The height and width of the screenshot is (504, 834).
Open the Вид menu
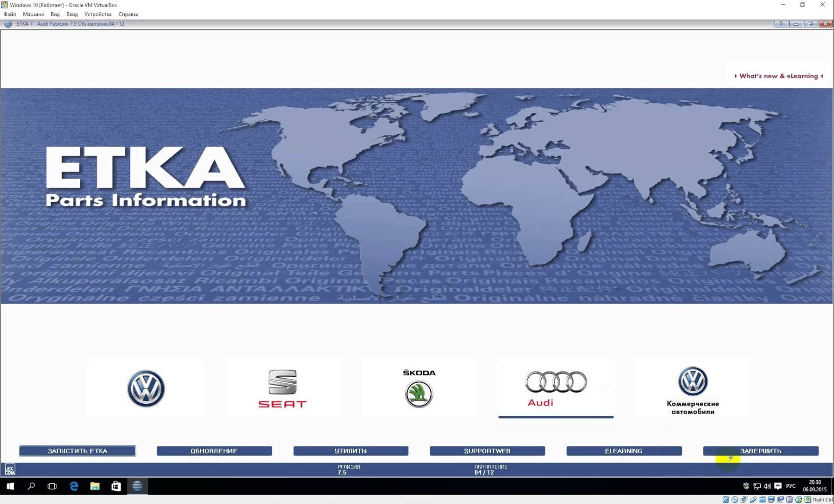click(55, 14)
